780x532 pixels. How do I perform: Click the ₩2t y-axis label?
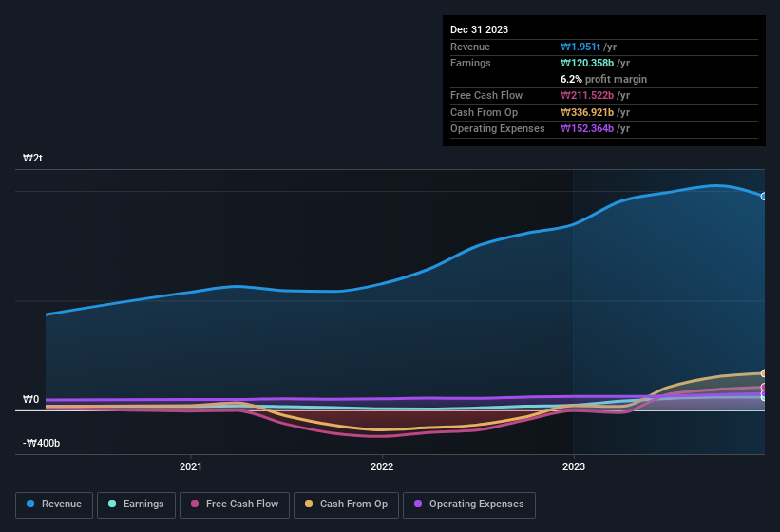33,158
